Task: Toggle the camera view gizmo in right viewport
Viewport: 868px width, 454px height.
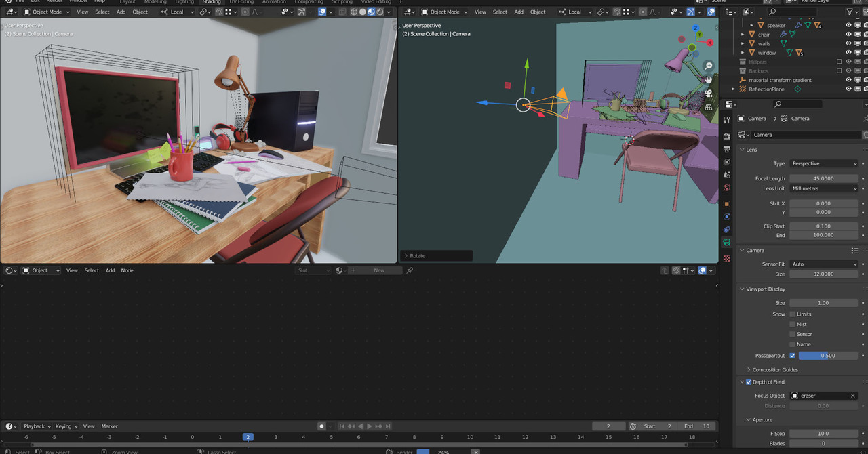Action: click(709, 94)
